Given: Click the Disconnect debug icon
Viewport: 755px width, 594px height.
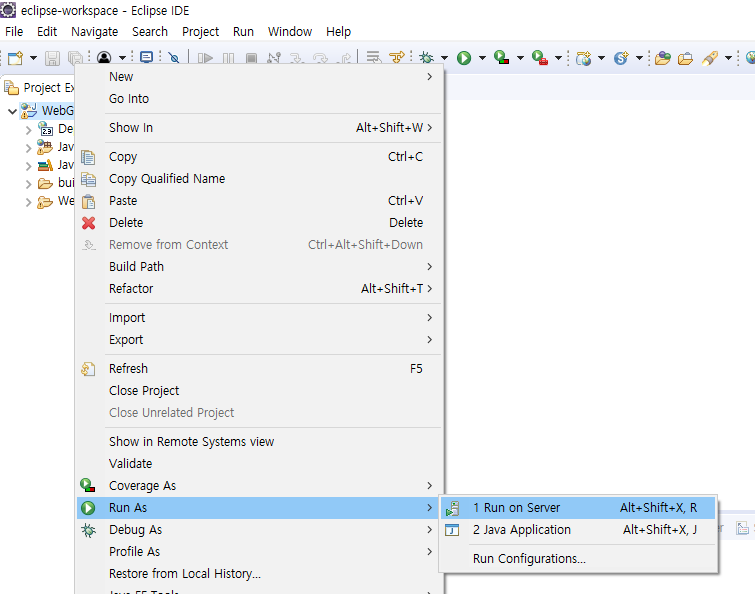Looking at the screenshot, I should pos(274,58).
